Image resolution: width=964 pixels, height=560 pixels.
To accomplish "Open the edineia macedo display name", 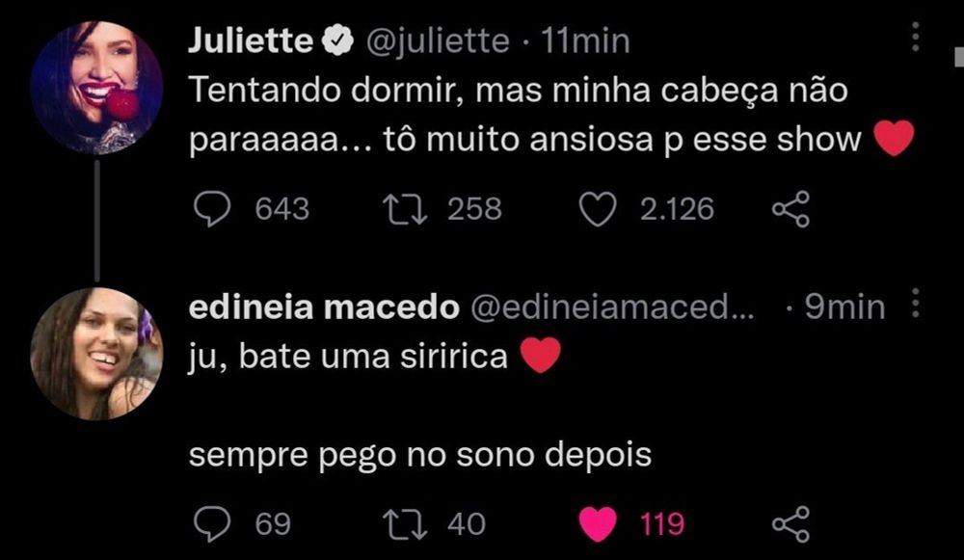I will (x=323, y=307).
